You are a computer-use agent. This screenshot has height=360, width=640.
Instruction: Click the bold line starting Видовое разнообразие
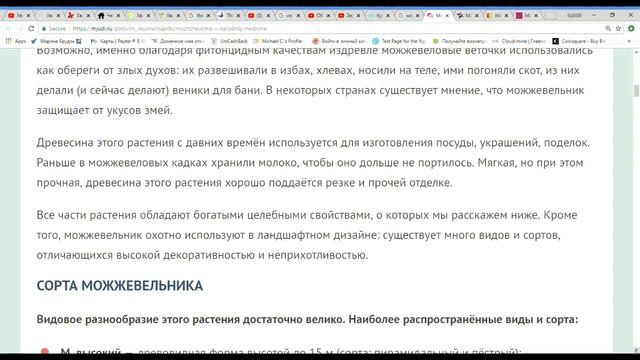(x=307, y=319)
